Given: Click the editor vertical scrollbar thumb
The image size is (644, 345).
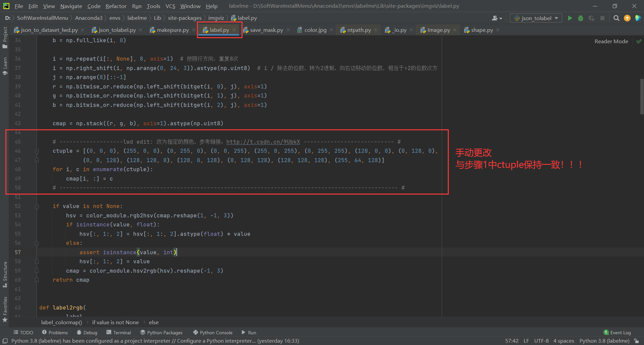Looking at the screenshot, I should tap(642, 96).
